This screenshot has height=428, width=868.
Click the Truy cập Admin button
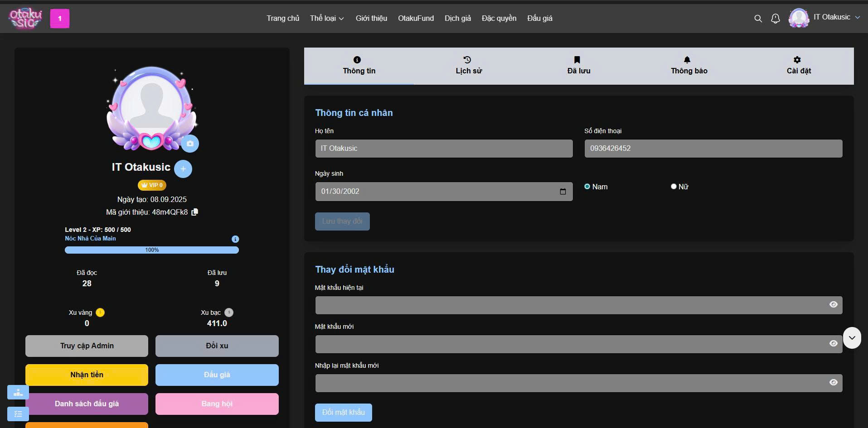pyautogui.click(x=87, y=346)
